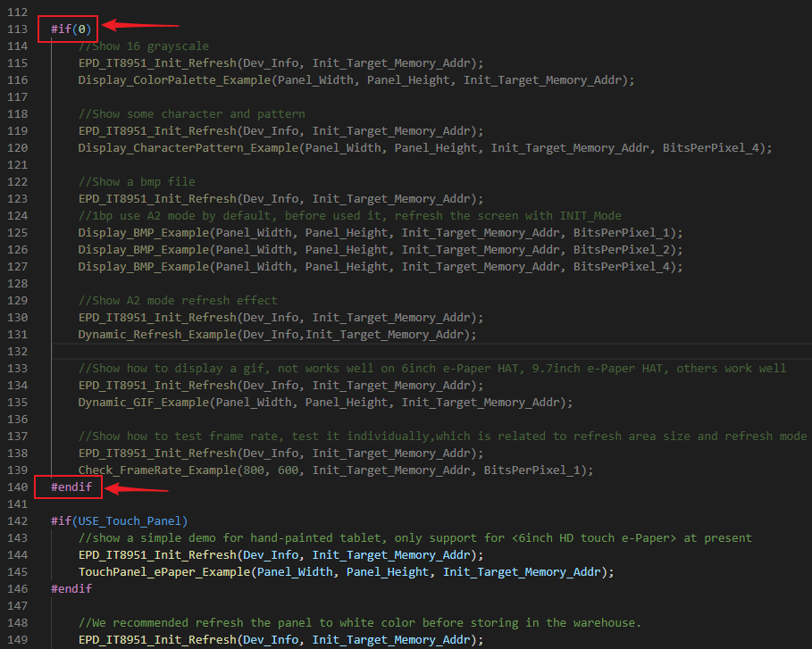Click the frame rate test comment on line 137
The width and height of the screenshot is (812, 649).
(442, 437)
